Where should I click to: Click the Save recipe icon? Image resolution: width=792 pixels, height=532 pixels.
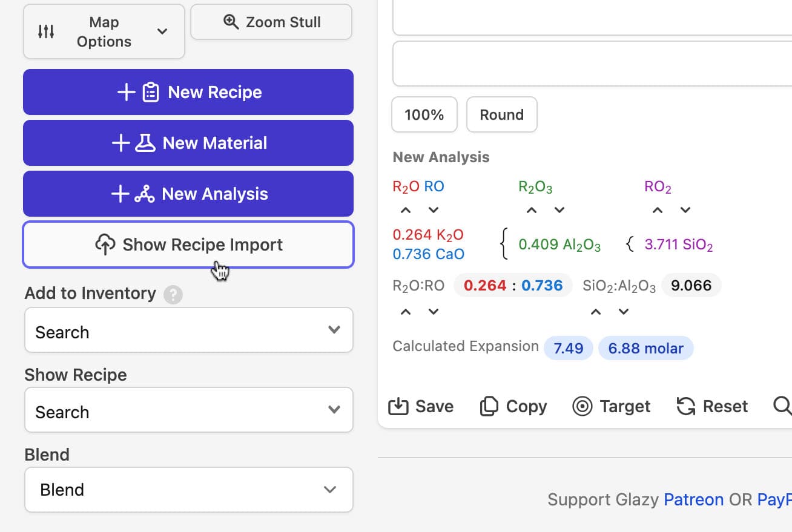pyautogui.click(x=398, y=406)
